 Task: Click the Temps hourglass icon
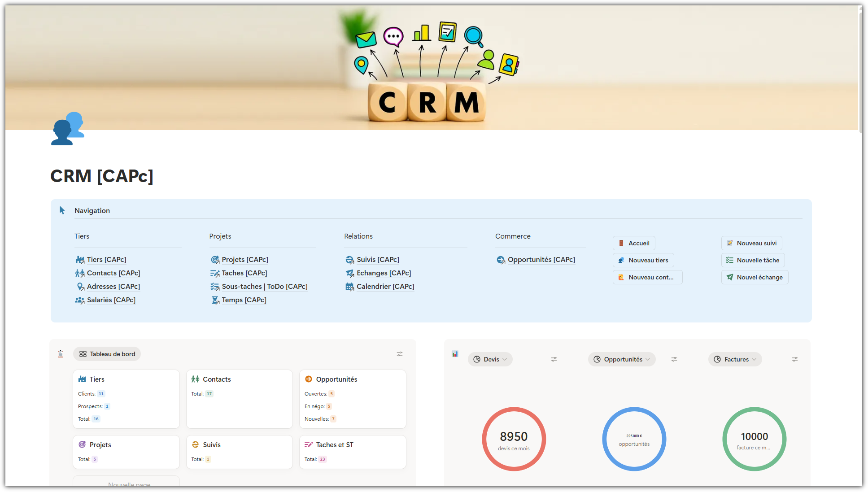click(215, 300)
